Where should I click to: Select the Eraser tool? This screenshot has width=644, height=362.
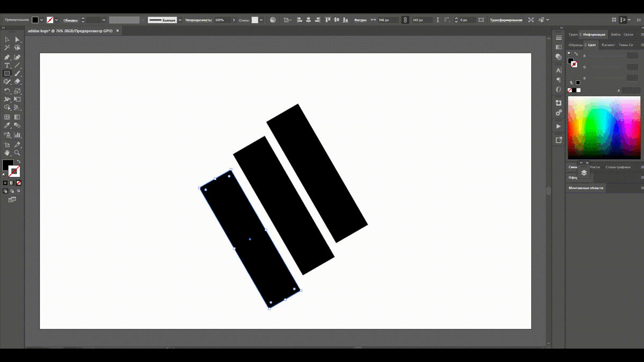click(x=17, y=82)
